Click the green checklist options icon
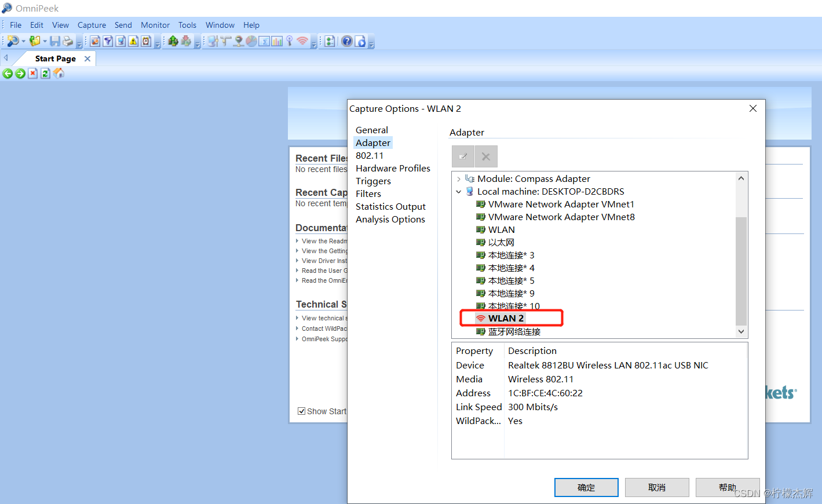This screenshot has height=504, width=822. click(x=330, y=41)
